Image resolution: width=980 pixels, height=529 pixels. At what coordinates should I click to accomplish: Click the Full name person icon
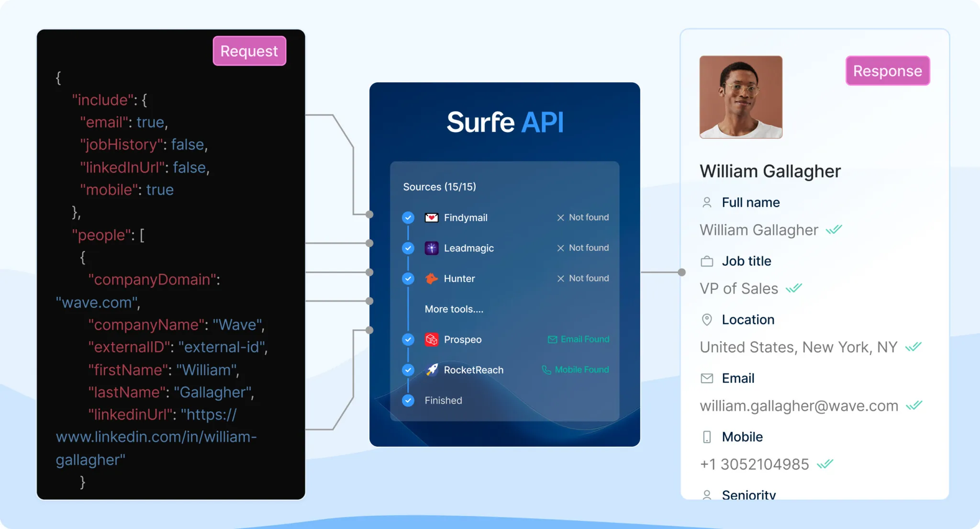pyautogui.click(x=707, y=203)
